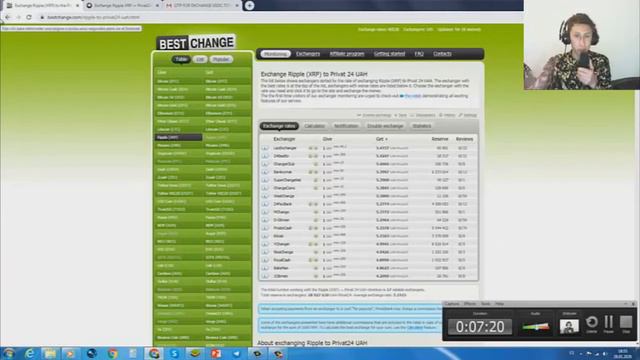The height and width of the screenshot is (360, 640).
Task: Select Bitcoin (BTC) in the Get column
Action: pyautogui.click(x=227, y=81)
